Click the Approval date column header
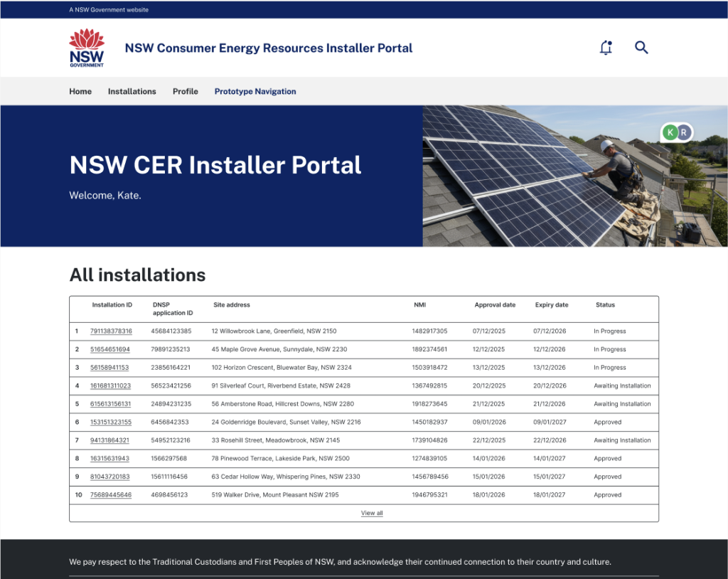The height and width of the screenshot is (579, 728). tap(495, 305)
